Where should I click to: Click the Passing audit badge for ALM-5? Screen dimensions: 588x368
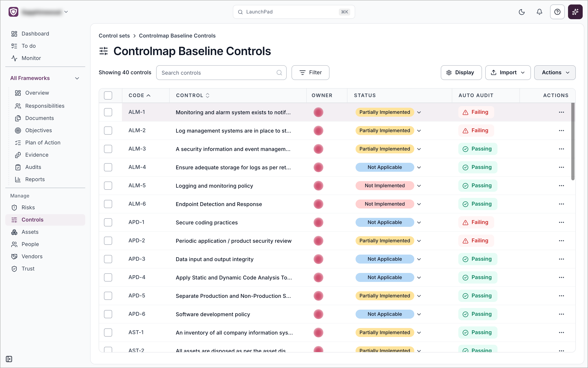[x=477, y=186]
